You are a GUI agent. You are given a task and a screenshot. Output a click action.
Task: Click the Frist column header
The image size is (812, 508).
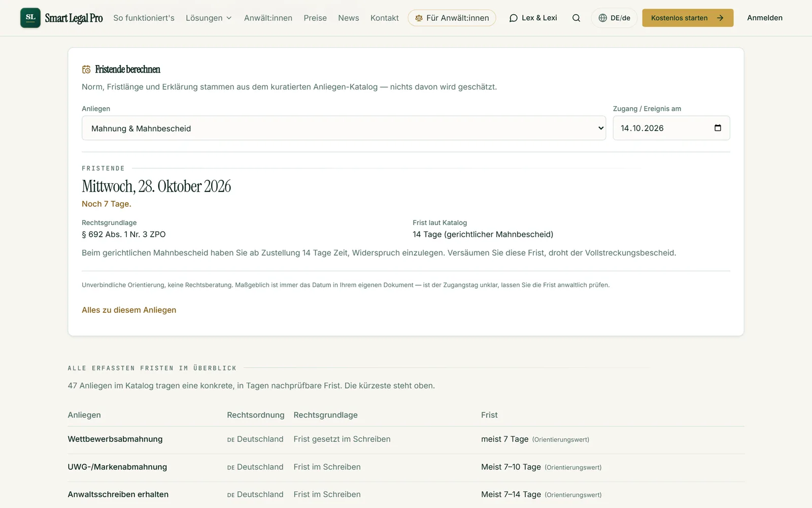pyautogui.click(x=489, y=415)
